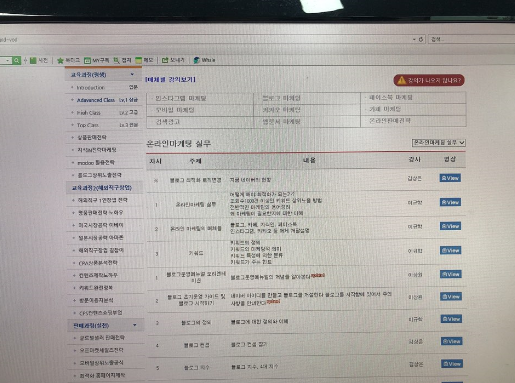The width and height of the screenshot is (515, 383).
Task: Click the 키워드 topic cell
Action: [x=196, y=253]
